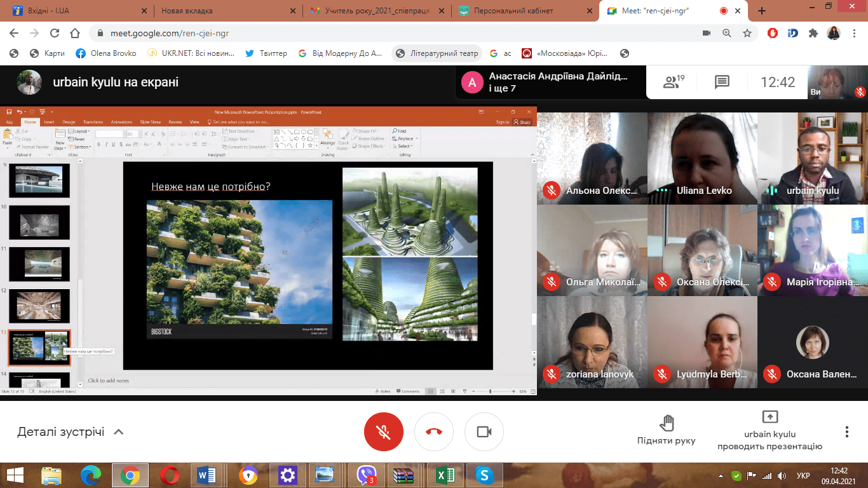868x488 pixels.
Task: Click the address bar URL field
Action: point(381,33)
